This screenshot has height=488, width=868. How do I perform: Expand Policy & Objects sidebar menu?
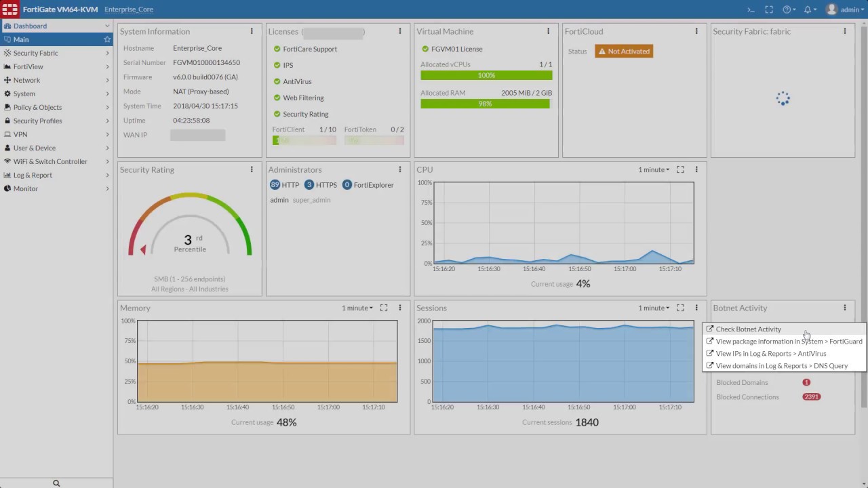(x=56, y=107)
